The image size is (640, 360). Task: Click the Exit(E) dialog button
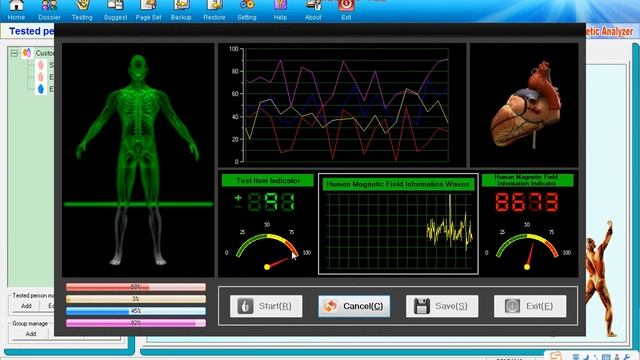(x=530, y=306)
